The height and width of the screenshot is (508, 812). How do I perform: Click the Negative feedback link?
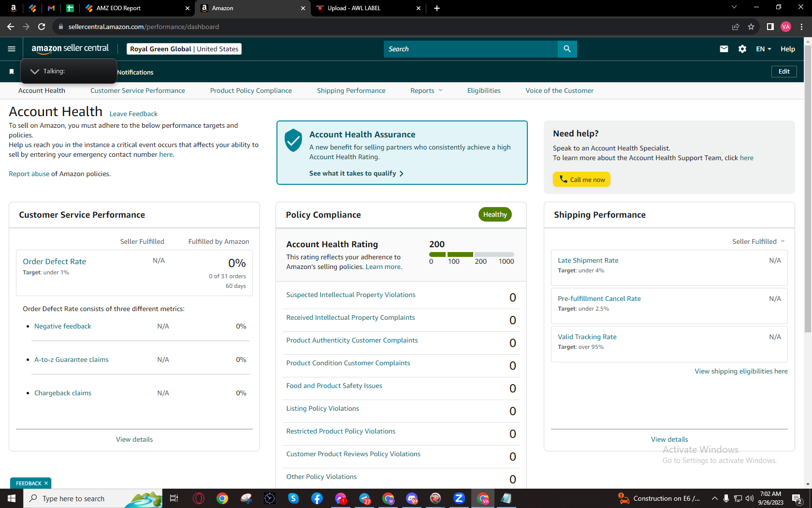click(x=63, y=326)
